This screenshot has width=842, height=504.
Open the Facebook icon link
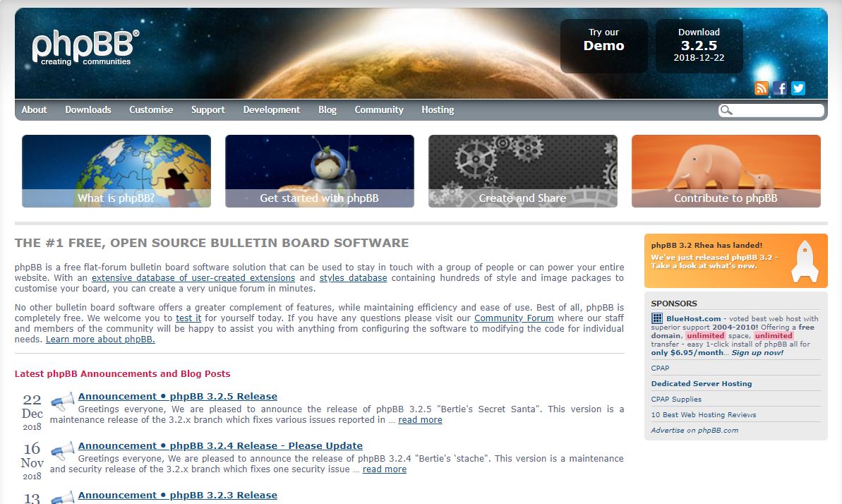[x=780, y=88]
